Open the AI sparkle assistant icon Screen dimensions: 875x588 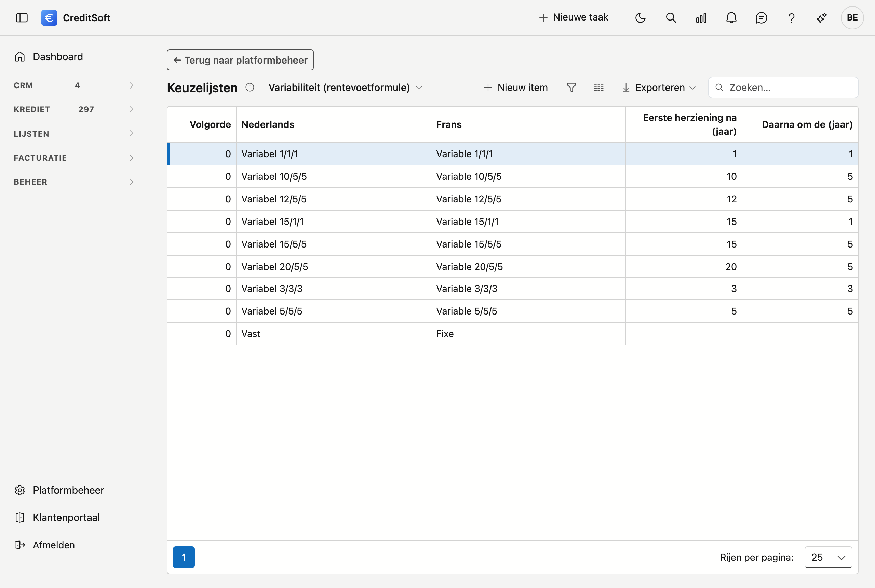(x=821, y=18)
